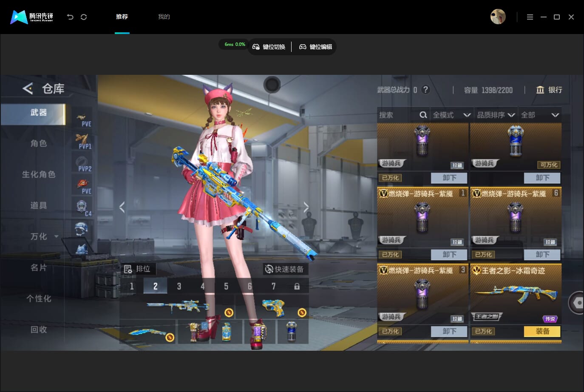Select the red PVE weapon icon
The height and width of the screenshot is (392, 584).
click(82, 186)
